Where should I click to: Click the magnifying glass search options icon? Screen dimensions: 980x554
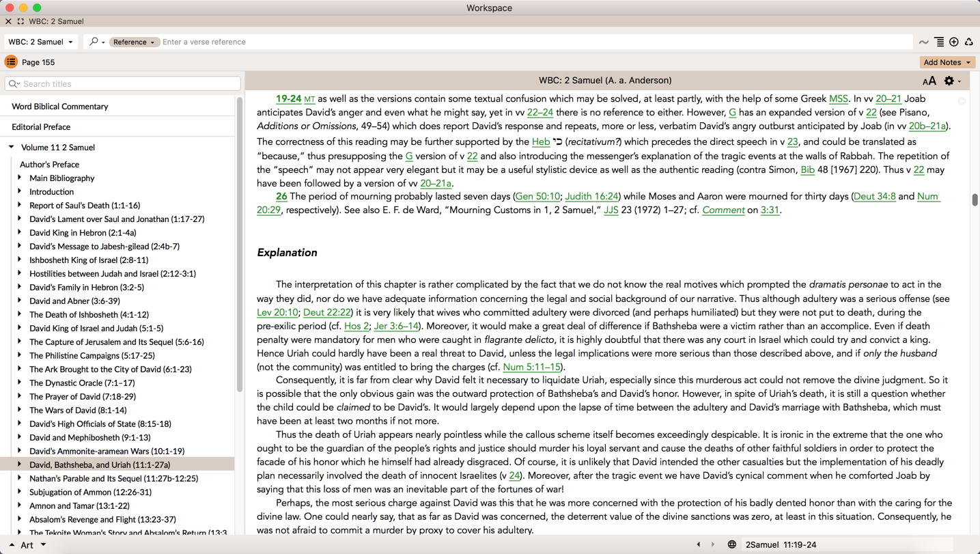96,42
